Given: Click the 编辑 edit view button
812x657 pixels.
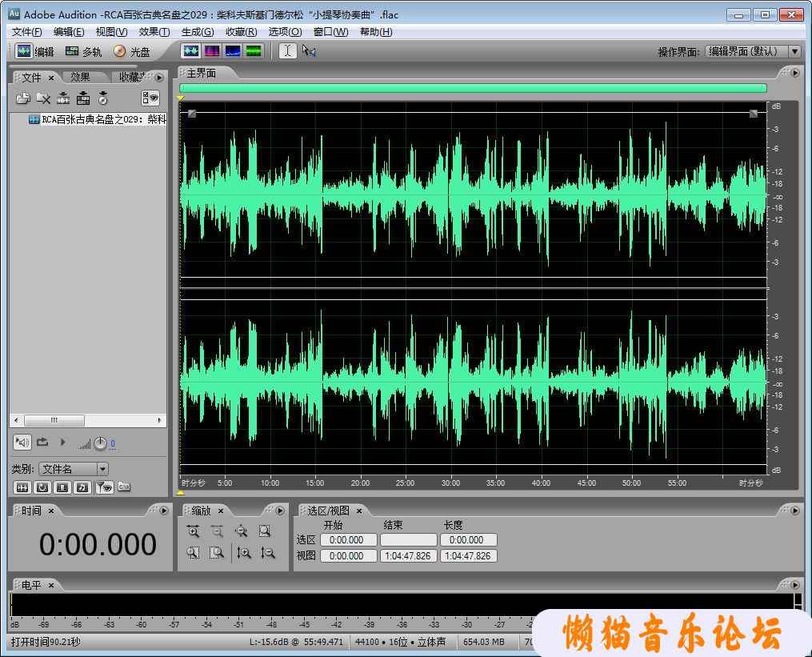Looking at the screenshot, I should click(x=35, y=51).
